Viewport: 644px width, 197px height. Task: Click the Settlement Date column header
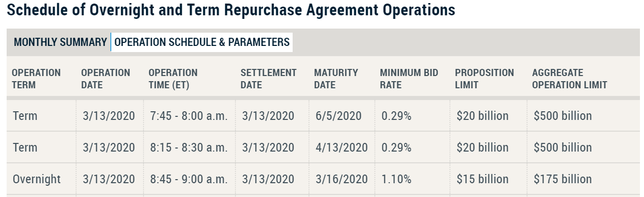tap(269, 79)
